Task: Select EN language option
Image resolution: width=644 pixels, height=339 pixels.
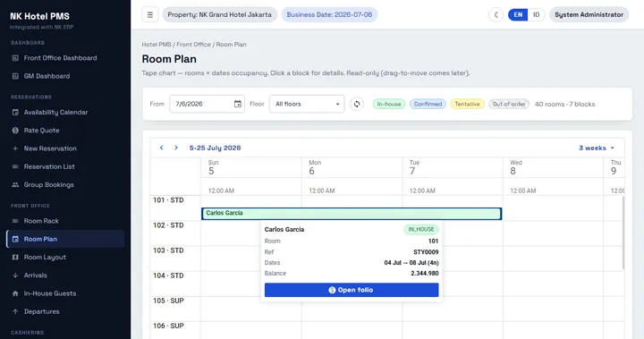Action: click(518, 15)
